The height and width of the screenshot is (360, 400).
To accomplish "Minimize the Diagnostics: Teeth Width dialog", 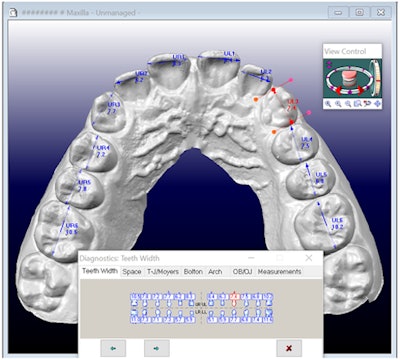I will (x=251, y=258).
